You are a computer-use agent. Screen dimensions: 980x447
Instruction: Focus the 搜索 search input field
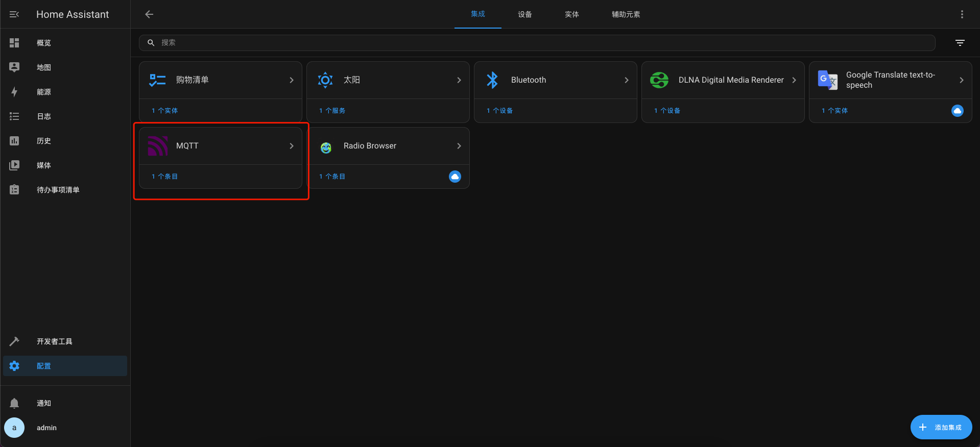pyautogui.click(x=537, y=43)
